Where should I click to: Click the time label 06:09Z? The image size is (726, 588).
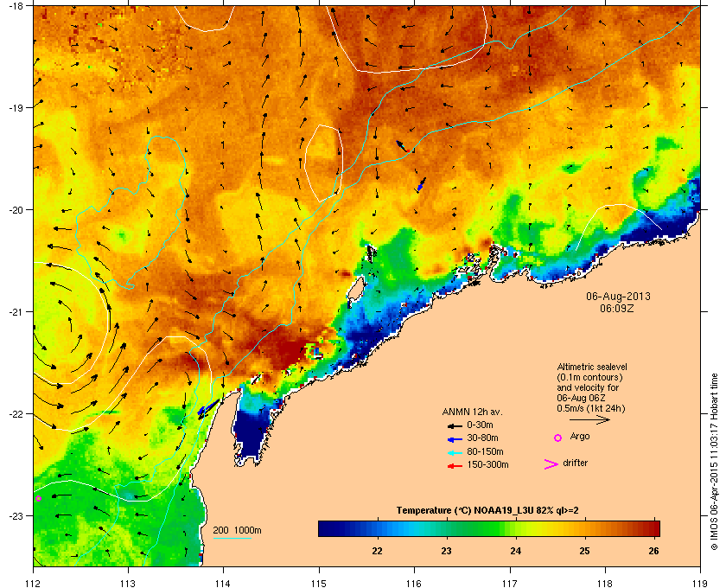point(617,308)
